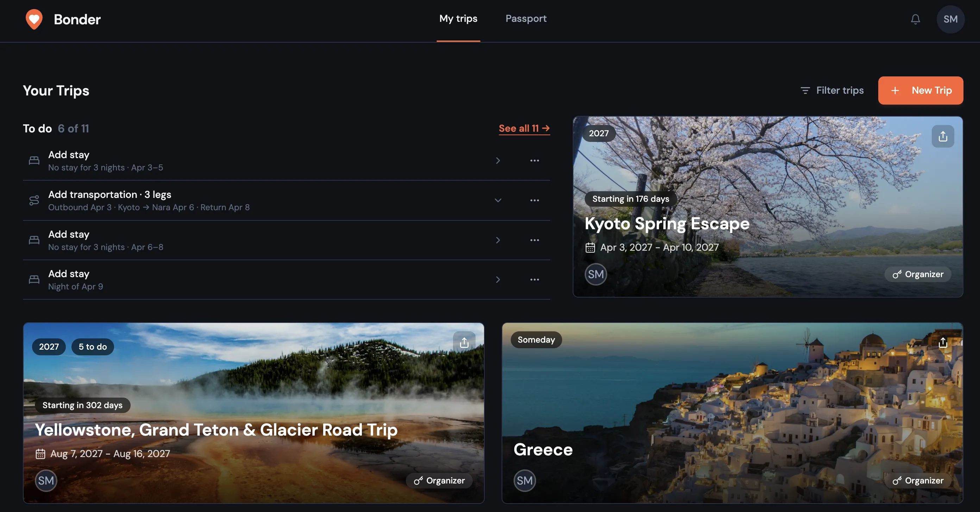Click Organizer badge on Kyoto card
The width and height of the screenshot is (980, 512).
point(918,274)
